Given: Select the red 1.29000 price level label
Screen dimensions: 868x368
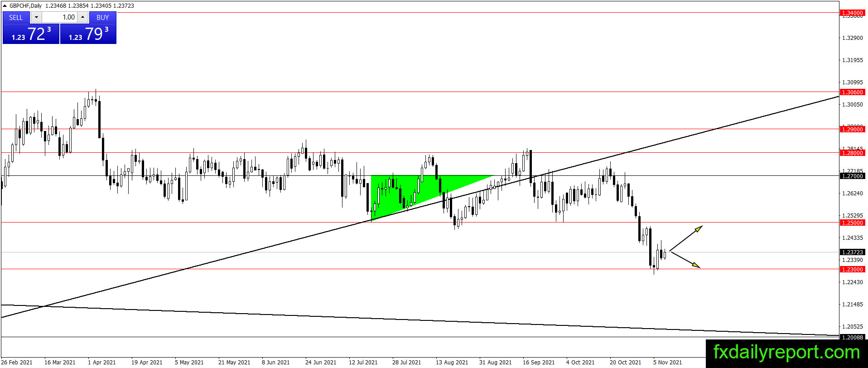Looking at the screenshot, I should point(852,129).
